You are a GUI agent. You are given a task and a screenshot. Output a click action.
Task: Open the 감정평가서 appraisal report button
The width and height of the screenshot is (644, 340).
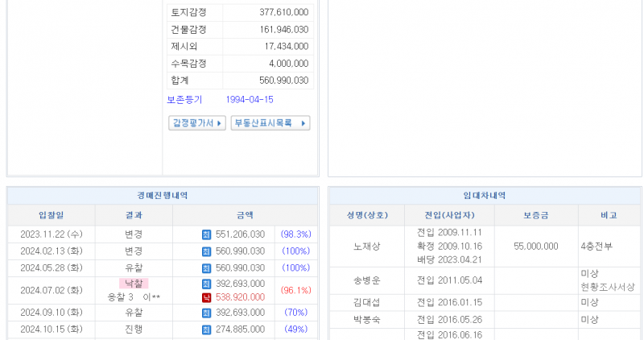pyautogui.click(x=196, y=123)
